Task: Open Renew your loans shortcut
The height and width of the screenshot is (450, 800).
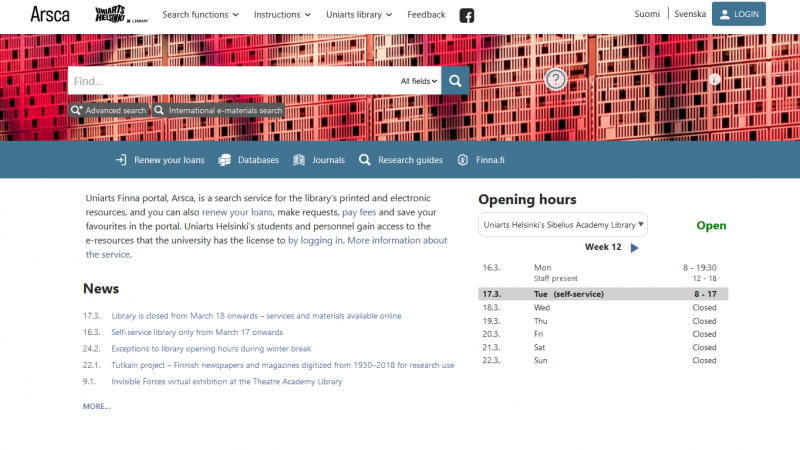Action: (160, 160)
